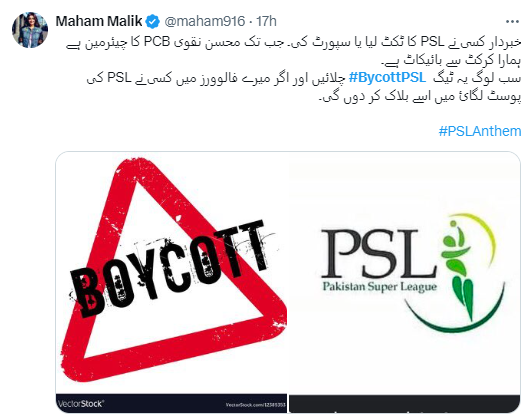530x419 pixels.
Task: Open the #PSLAnthem hashtag
Action: (x=480, y=131)
